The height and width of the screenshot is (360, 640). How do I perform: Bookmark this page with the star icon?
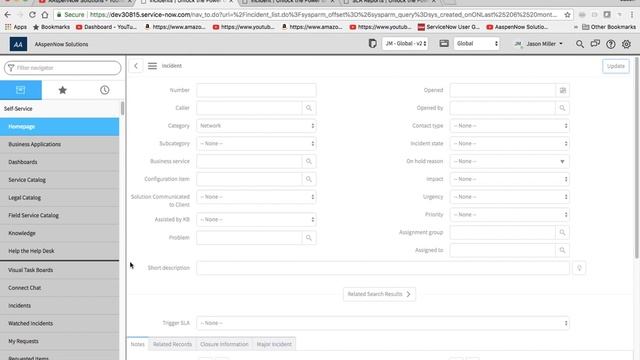[x=567, y=15]
